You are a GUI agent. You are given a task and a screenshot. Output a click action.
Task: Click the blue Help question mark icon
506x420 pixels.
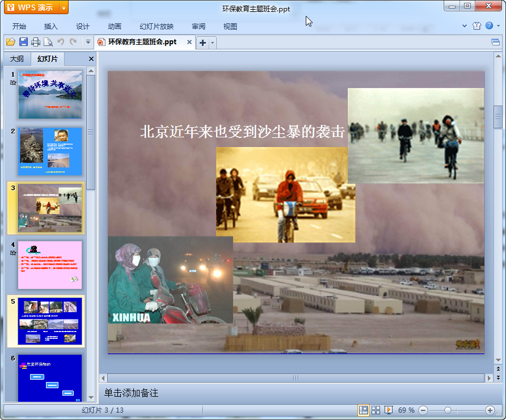pos(489,26)
